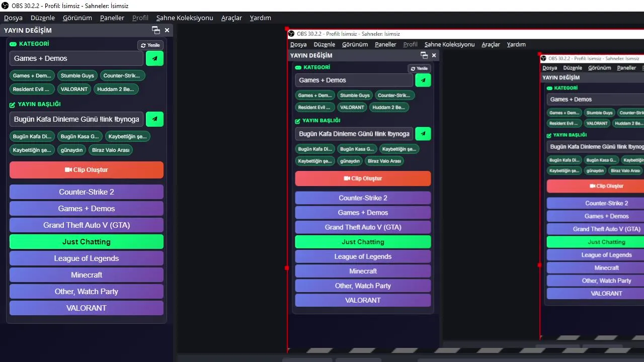
Task: Click Minecraft button in the preview window
Action: 363,271
